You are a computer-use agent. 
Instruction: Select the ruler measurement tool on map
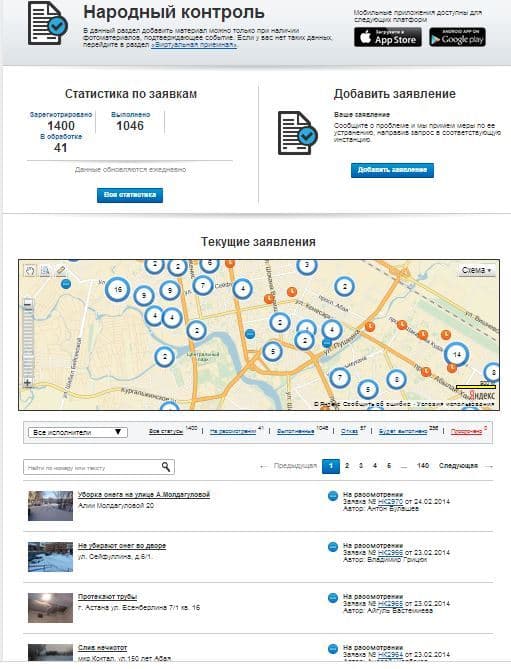[61, 271]
